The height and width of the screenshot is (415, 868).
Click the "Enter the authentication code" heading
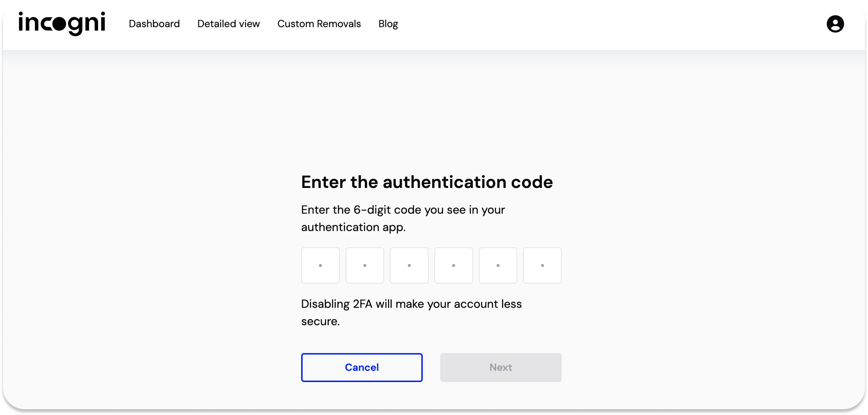tap(427, 182)
